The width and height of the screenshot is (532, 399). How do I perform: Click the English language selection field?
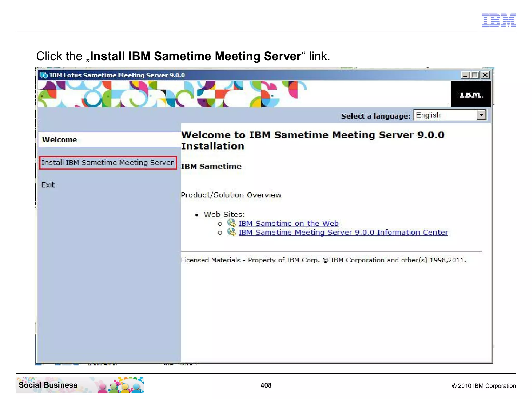point(450,115)
